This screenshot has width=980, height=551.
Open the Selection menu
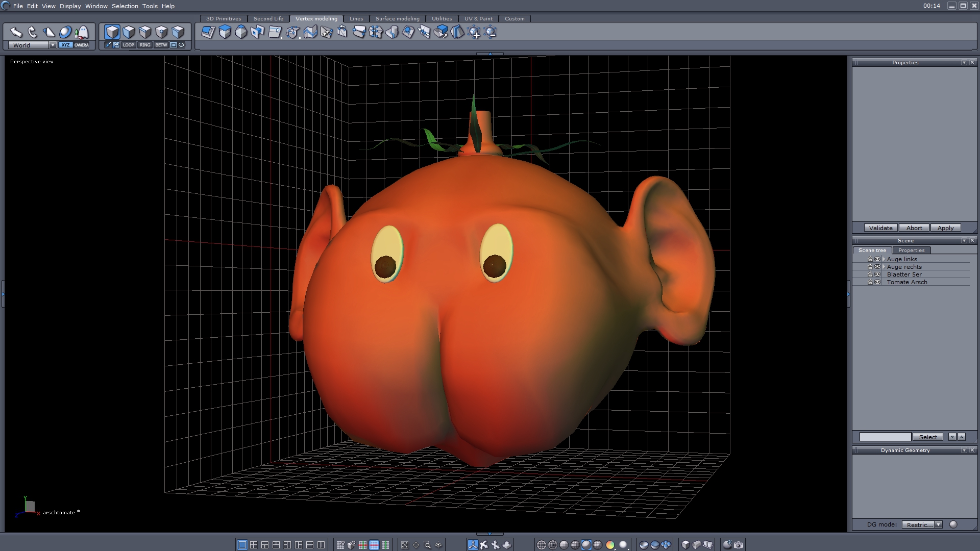(125, 6)
